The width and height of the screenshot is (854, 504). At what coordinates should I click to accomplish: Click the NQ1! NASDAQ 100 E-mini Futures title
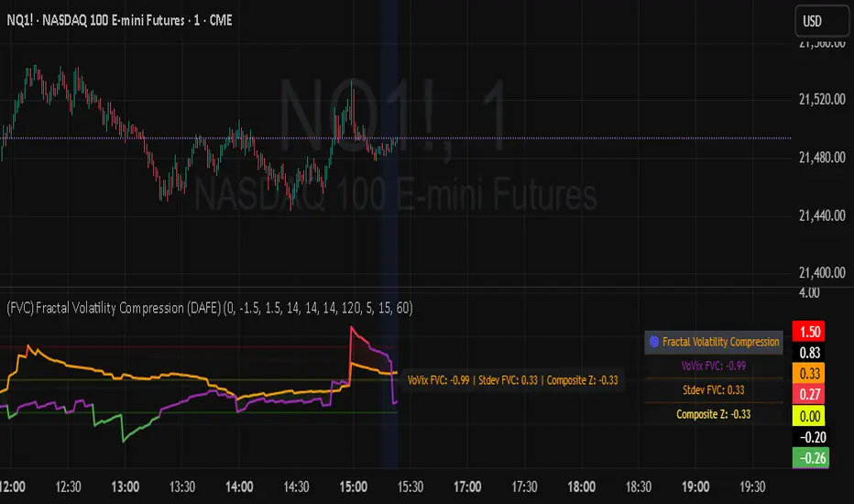click(x=119, y=21)
